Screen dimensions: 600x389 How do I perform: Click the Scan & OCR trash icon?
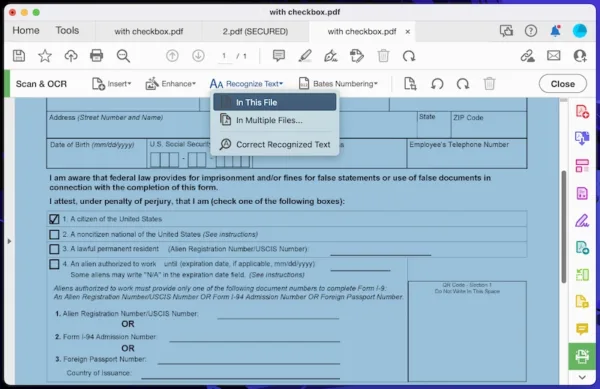489,84
